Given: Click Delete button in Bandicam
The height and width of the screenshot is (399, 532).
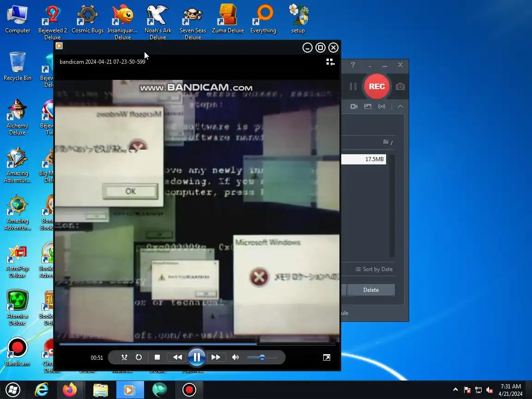Looking at the screenshot, I should [x=371, y=290].
